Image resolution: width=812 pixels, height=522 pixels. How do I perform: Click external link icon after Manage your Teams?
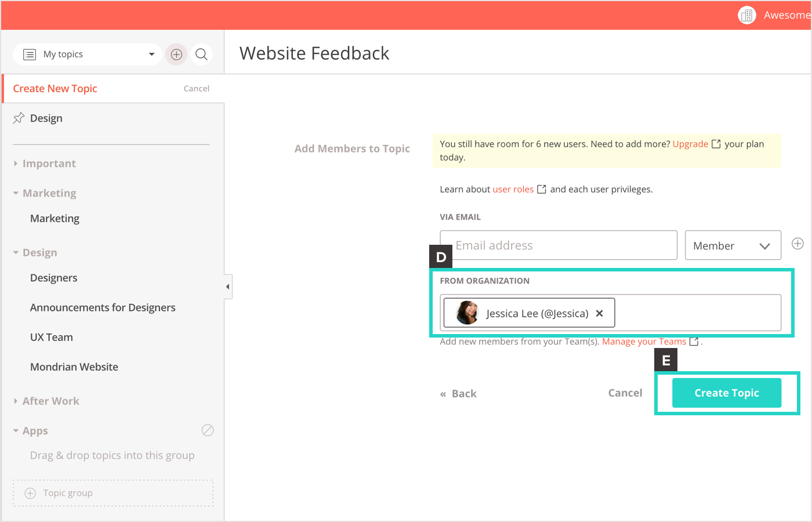[694, 342]
